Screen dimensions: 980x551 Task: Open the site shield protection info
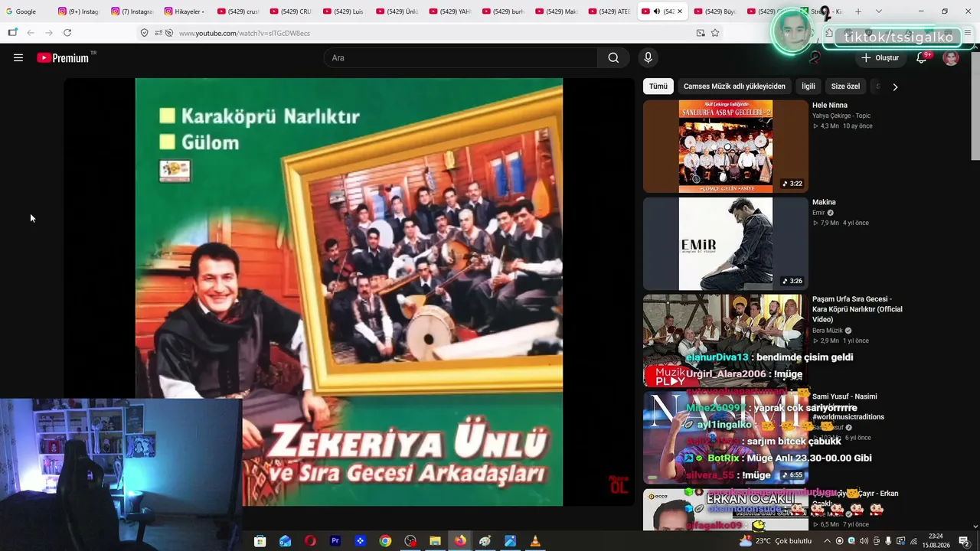point(144,33)
